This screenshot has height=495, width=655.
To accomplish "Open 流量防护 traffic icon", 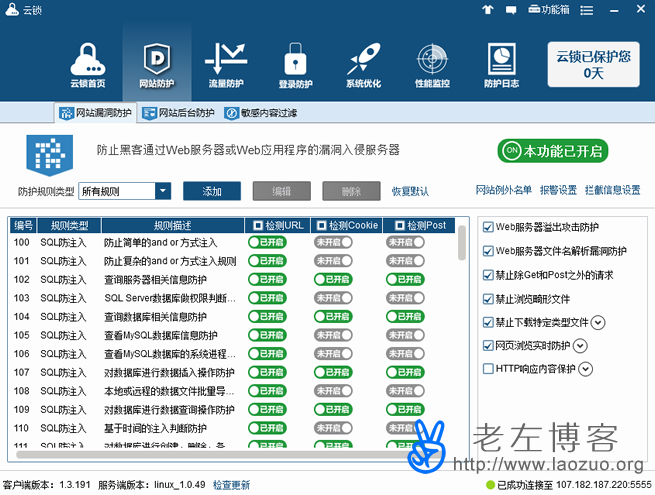I will click(226, 65).
